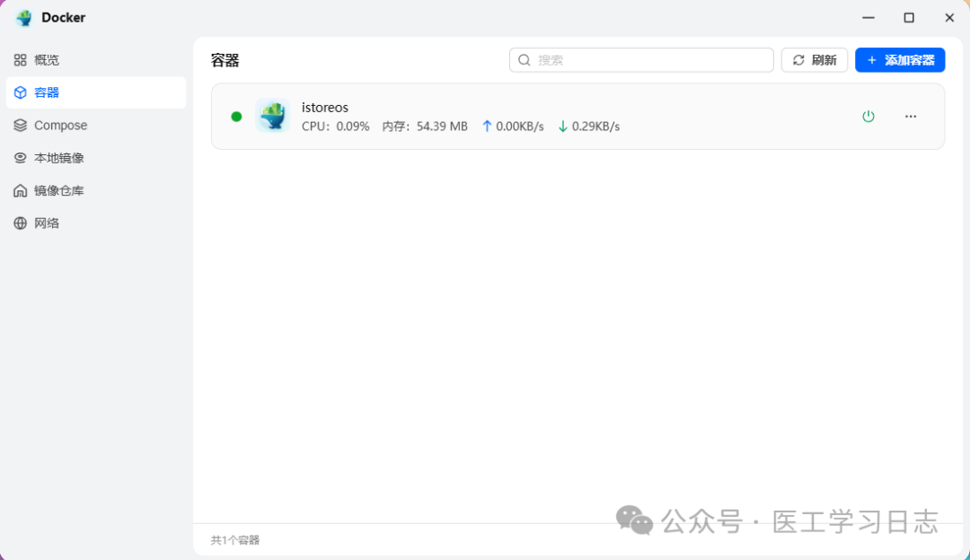Click the istoreos container thumbnail icon
Viewport: 970px width, 560px height.
point(272,116)
